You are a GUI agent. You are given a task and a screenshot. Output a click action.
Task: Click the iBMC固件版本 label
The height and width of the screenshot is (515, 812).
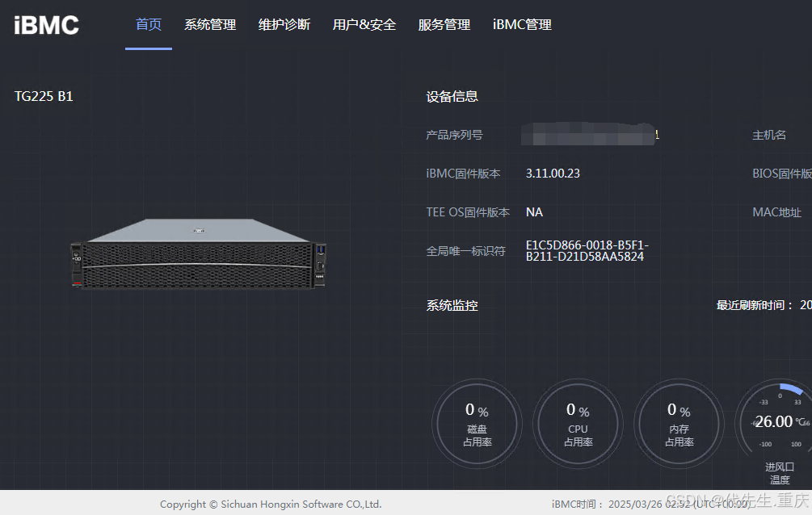[x=463, y=174]
